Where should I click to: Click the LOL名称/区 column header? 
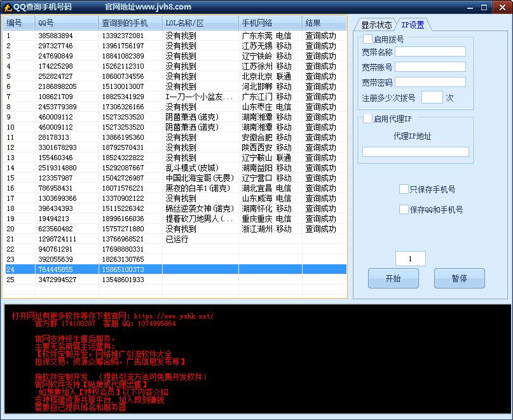click(200, 23)
